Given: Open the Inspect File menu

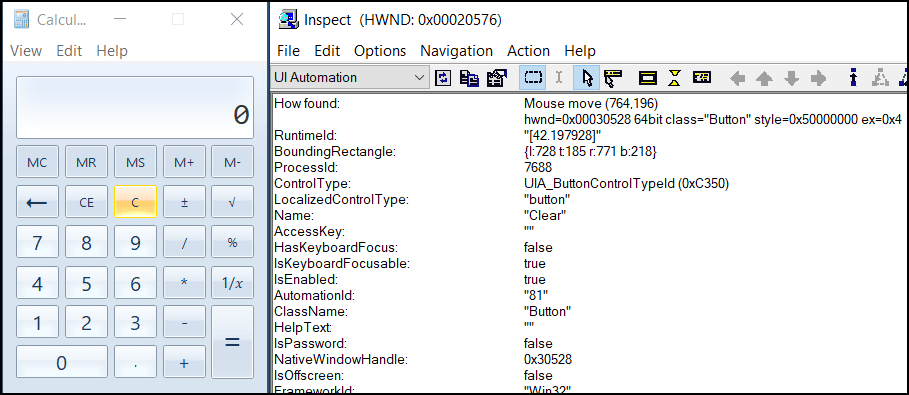Looking at the screenshot, I should pos(288,50).
